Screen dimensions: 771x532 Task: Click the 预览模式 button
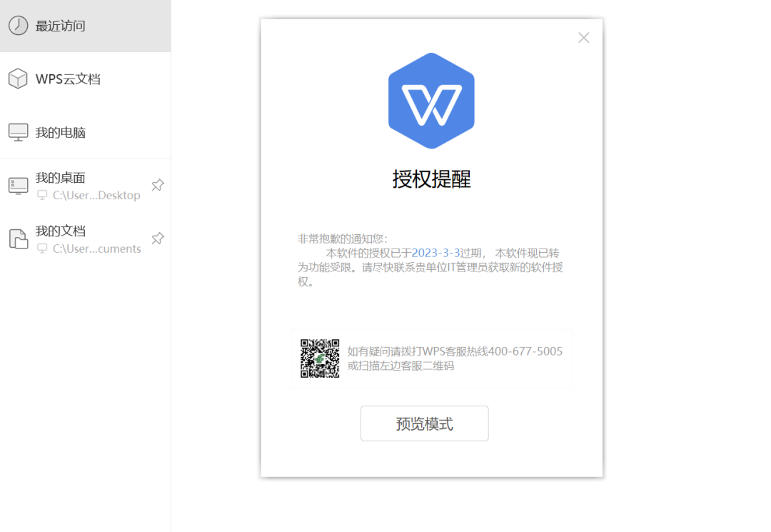[x=424, y=423]
